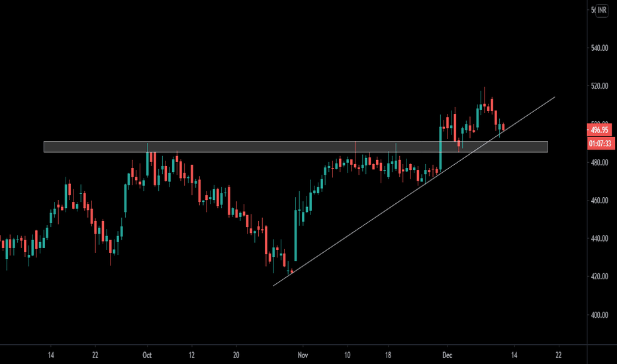Screen dimensions: 617x364
Task: Click the 400.00 price axis label
Action: point(599,315)
